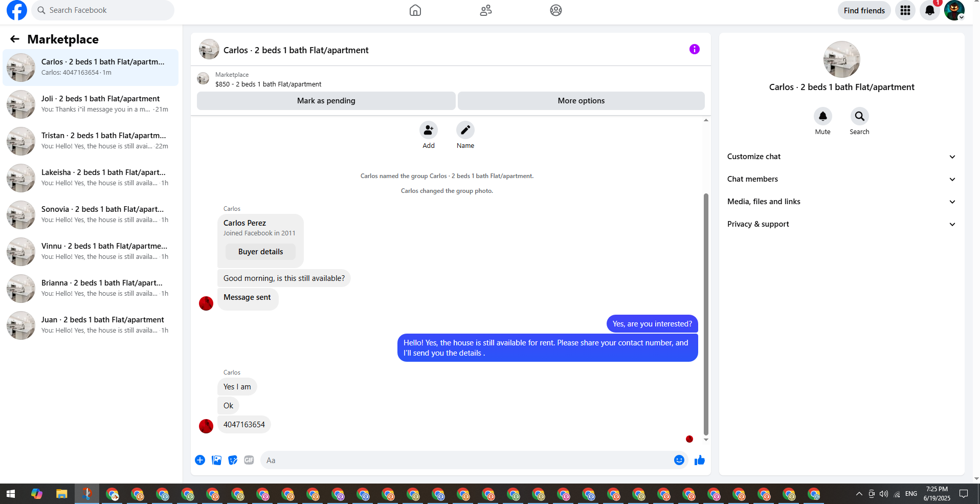Screen dimensions: 980x504
Task: Send a thumbs-up like
Action: 700,460
